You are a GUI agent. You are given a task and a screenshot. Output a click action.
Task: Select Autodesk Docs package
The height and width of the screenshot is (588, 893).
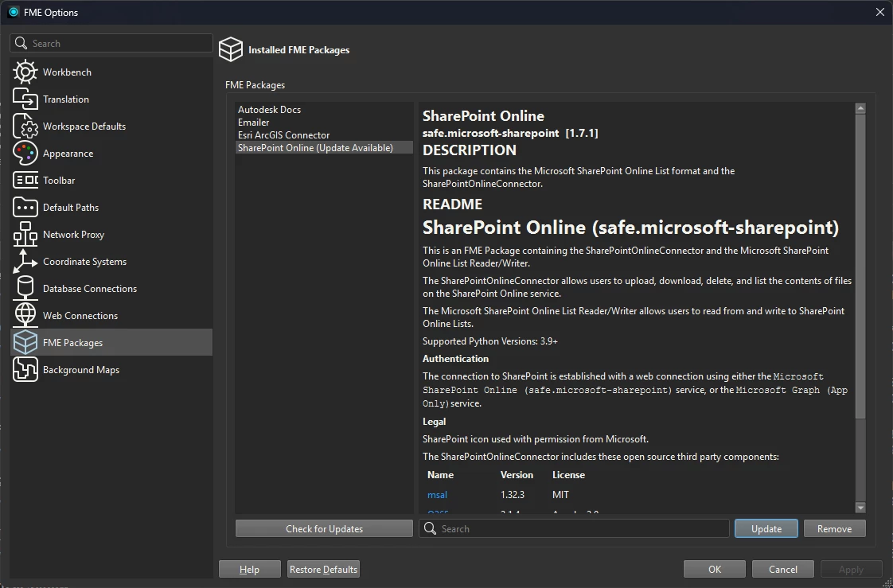[x=325, y=109]
